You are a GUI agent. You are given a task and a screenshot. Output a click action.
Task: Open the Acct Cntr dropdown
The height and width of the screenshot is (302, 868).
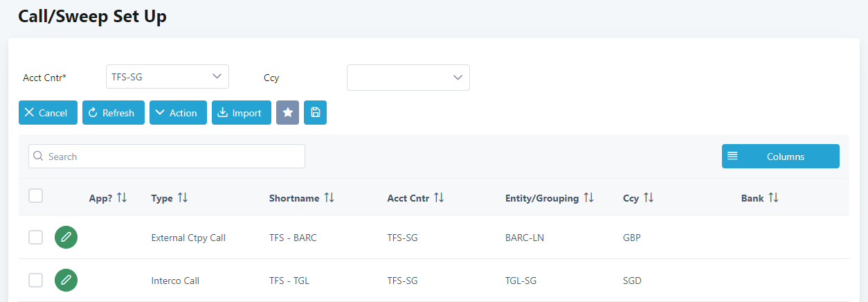pos(167,77)
